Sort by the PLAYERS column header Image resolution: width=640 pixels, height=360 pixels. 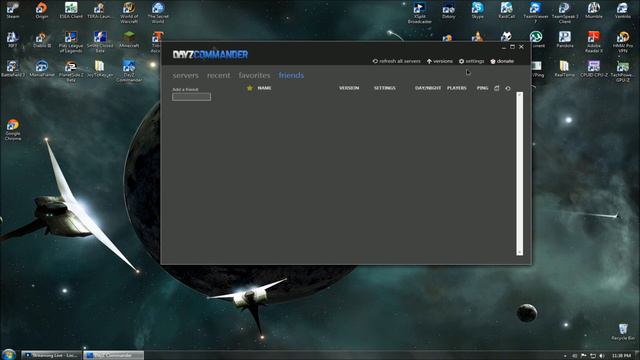(x=457, y=88)
